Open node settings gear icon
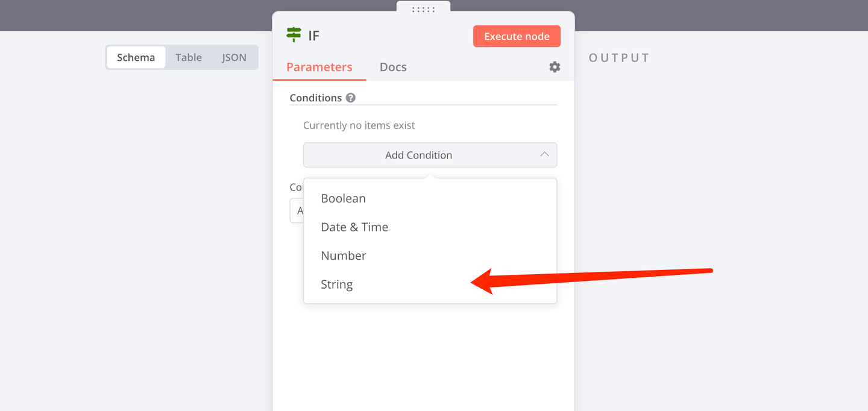 (555, 67)
